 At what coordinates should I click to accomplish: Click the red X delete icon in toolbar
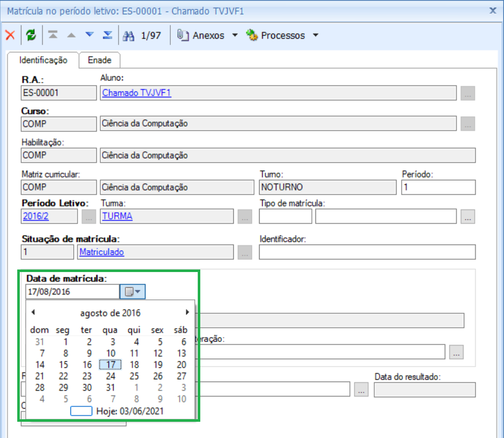pos(10,35)
